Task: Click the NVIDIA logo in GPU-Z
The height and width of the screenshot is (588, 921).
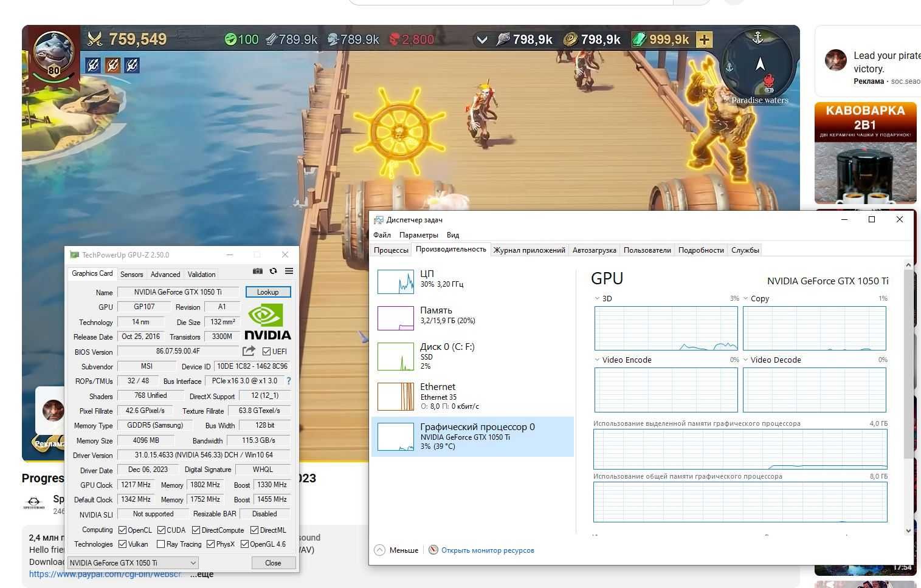Action: [267, 322]
